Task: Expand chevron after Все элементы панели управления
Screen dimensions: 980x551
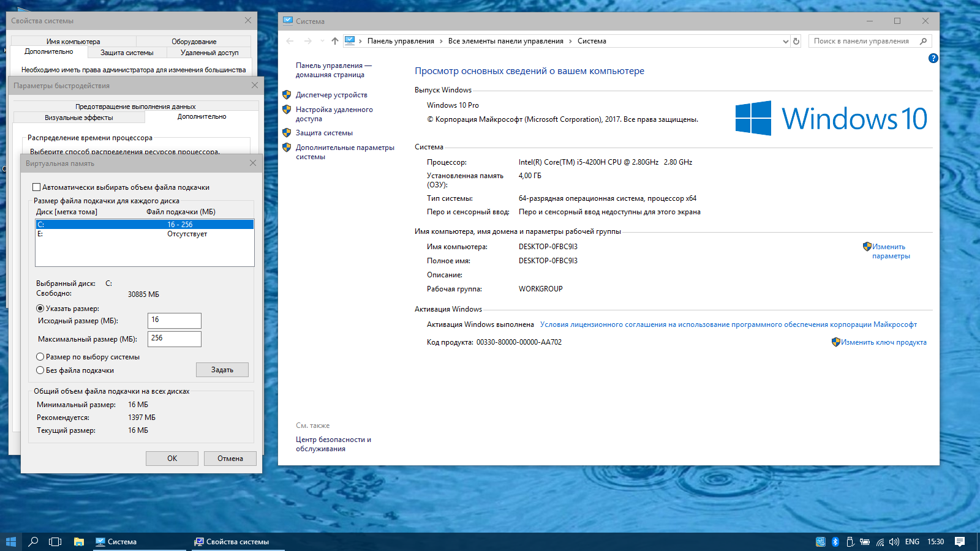Action: click(570, 41)
